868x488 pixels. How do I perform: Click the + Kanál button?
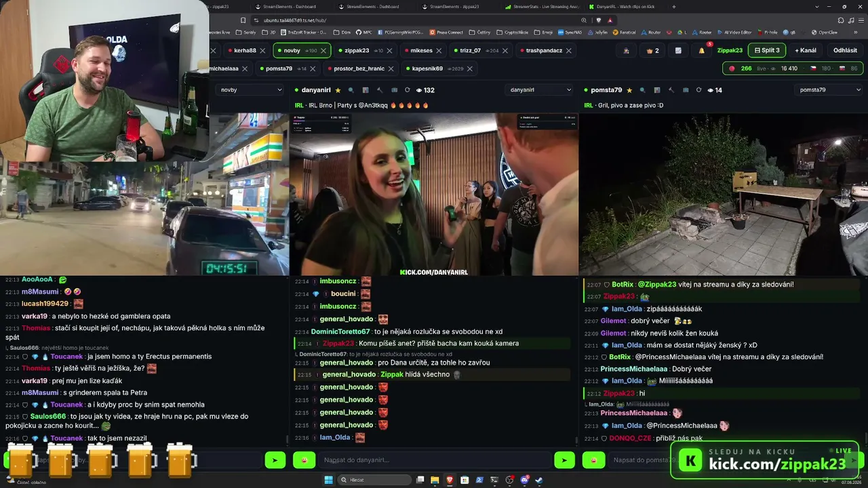[806, 51]
